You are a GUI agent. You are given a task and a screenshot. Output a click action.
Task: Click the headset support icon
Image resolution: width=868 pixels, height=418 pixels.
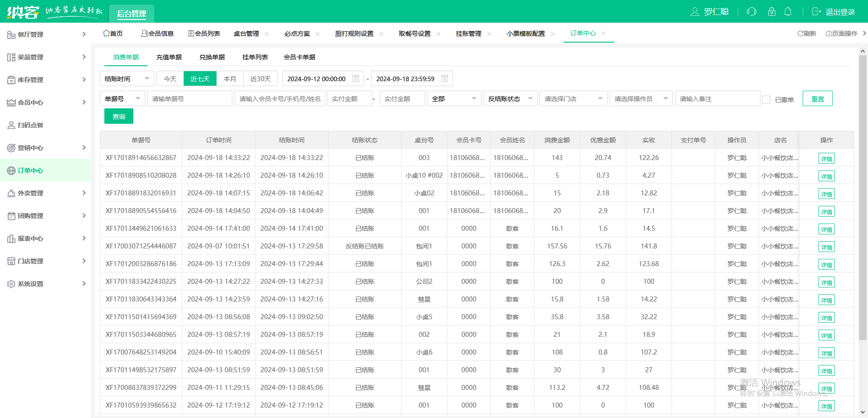coord(751,12)
